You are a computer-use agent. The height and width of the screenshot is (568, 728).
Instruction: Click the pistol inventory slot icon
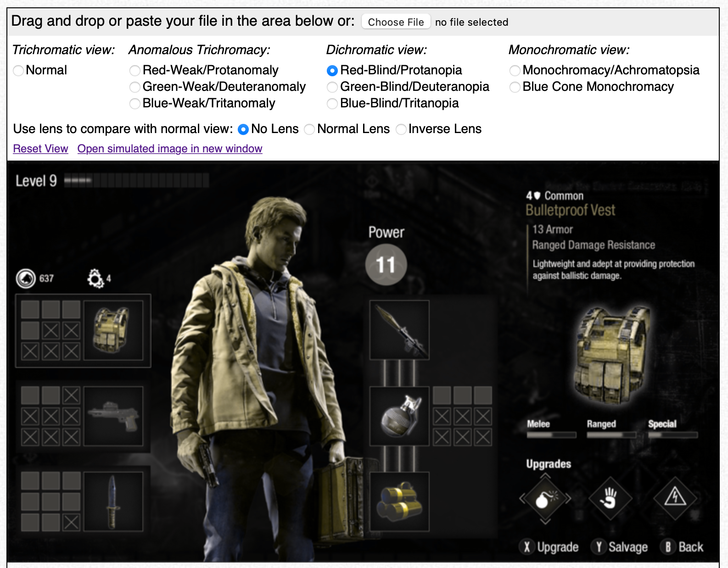(113, 416)
